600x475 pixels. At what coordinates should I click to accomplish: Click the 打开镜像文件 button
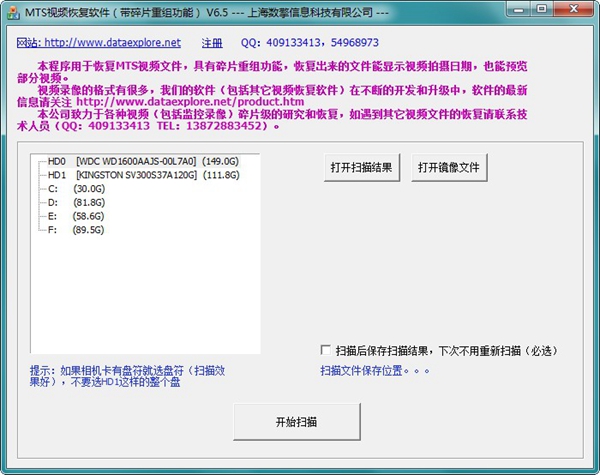pyautogui.click(x=449, y=168)
